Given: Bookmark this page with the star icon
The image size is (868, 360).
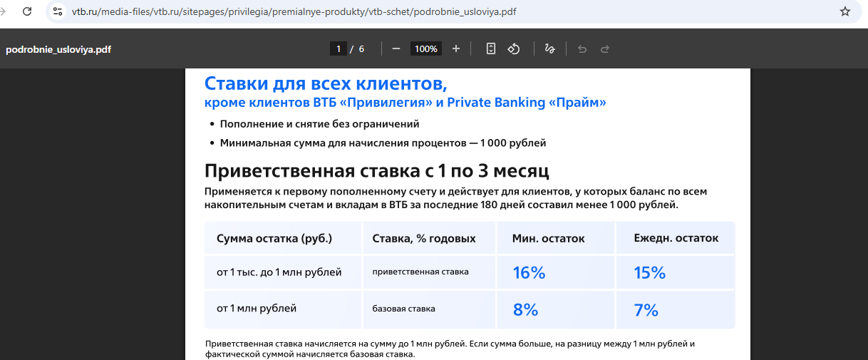Looking at the screenshot, I should 845,11.
